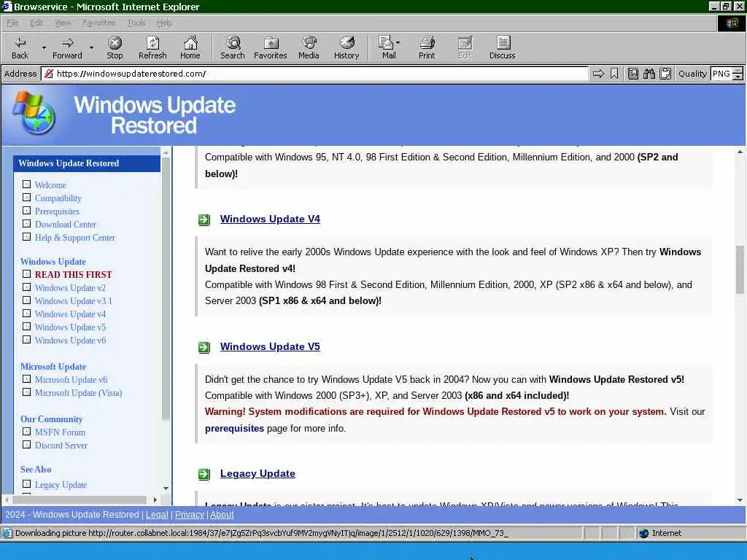This screenshot has height=560, width=747.
Task: Select READ THIS FIRST in the sidebar
Action: point(74,275)
